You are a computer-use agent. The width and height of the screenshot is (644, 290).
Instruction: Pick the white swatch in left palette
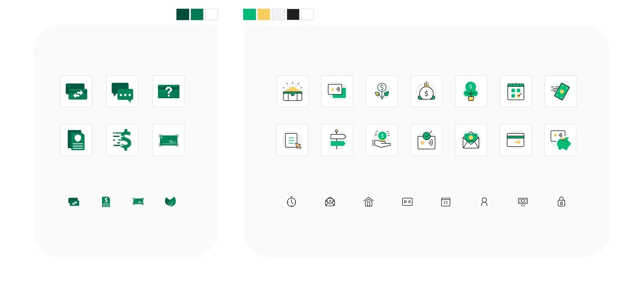click(212, 14)
